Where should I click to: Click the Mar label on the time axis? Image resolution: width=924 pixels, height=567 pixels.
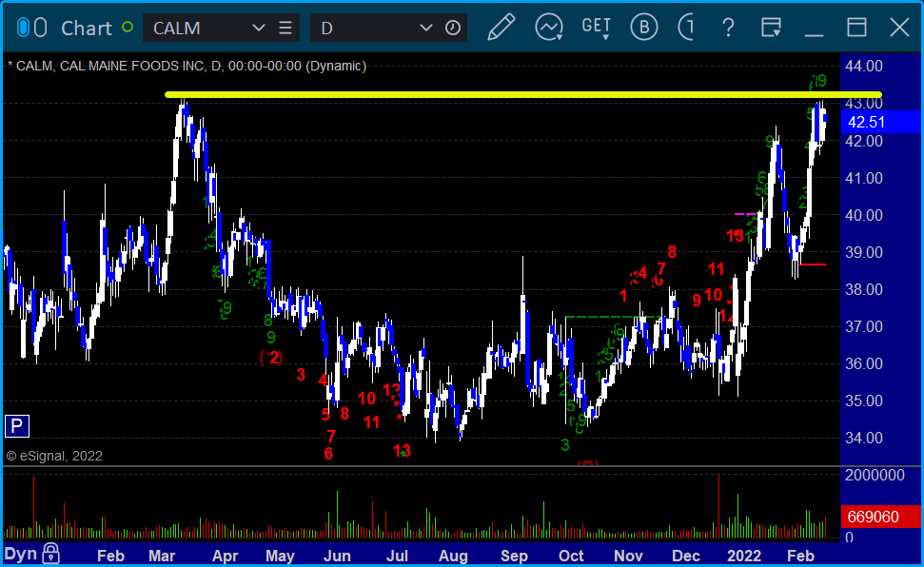162,556
